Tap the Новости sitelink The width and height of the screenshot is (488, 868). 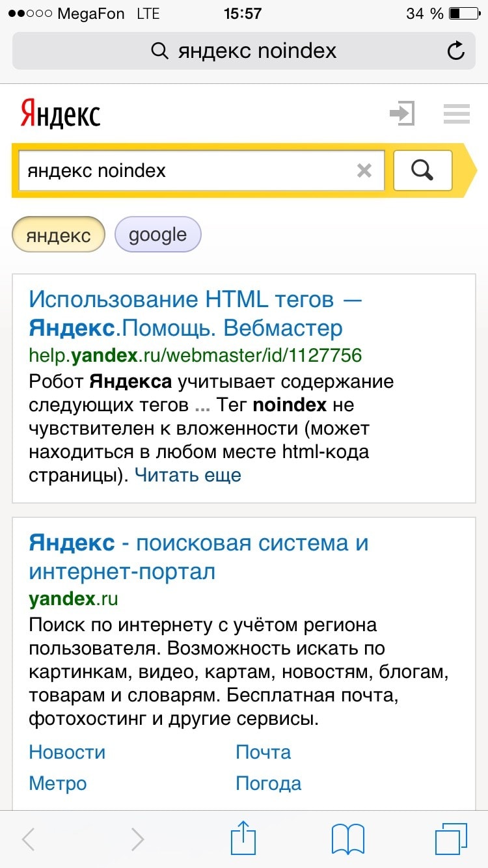click(67, 752)
